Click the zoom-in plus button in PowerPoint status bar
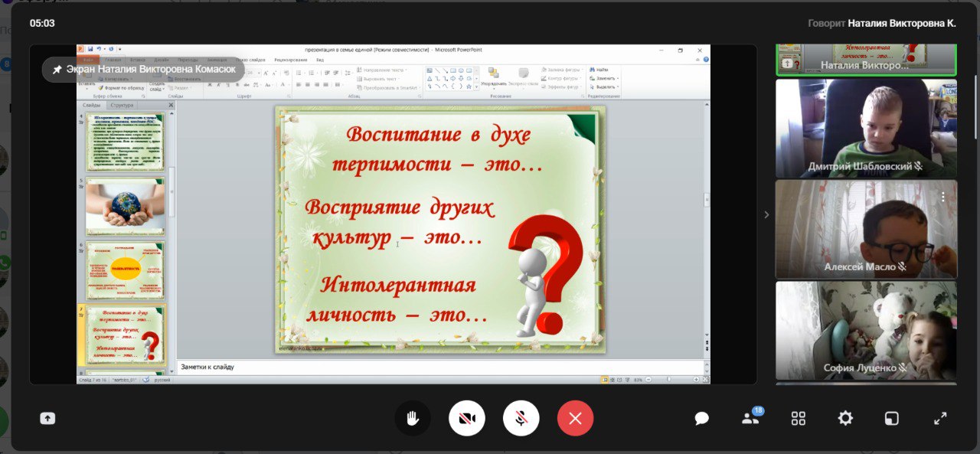Image resolution: width=980 pixels, height=454 pixels. [x=696, y=379]
